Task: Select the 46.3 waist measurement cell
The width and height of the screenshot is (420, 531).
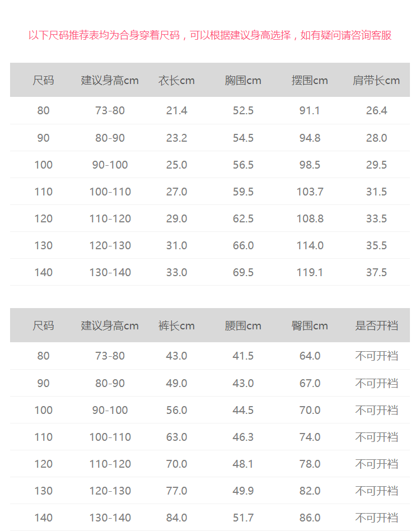Action: click(243, 437)
